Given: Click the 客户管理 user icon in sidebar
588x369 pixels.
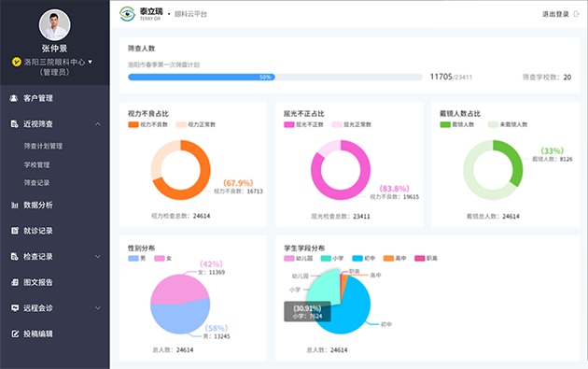Looking at the screenshot, I should (14, 98).
